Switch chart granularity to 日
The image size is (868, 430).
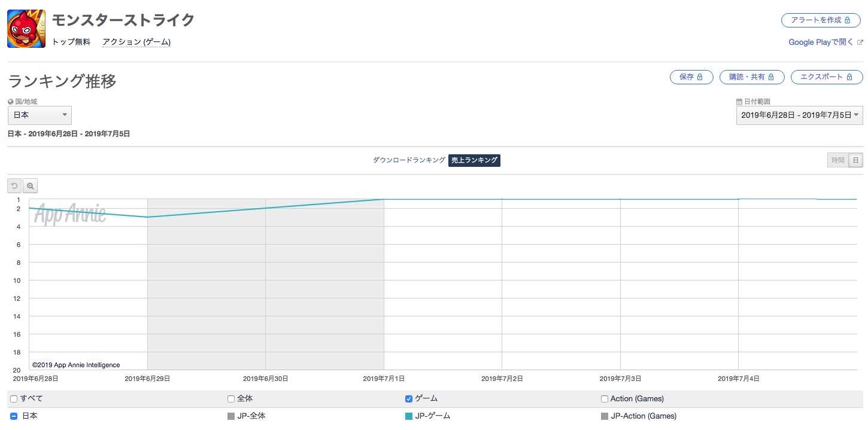[856, 160]
